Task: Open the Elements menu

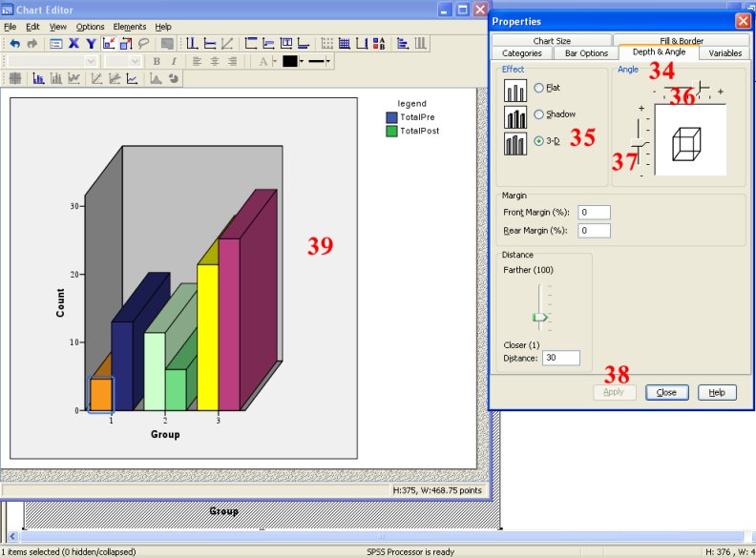Action: (130, 27)
